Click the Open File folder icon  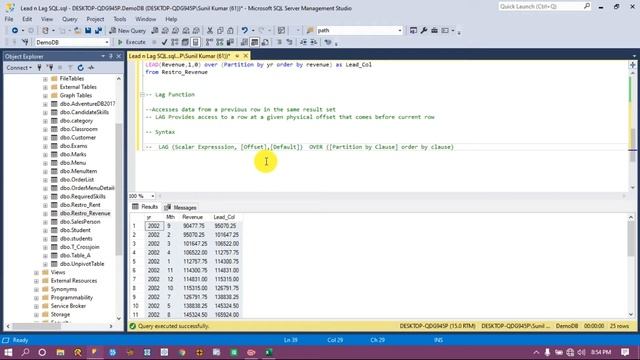(x=77, y=31)
